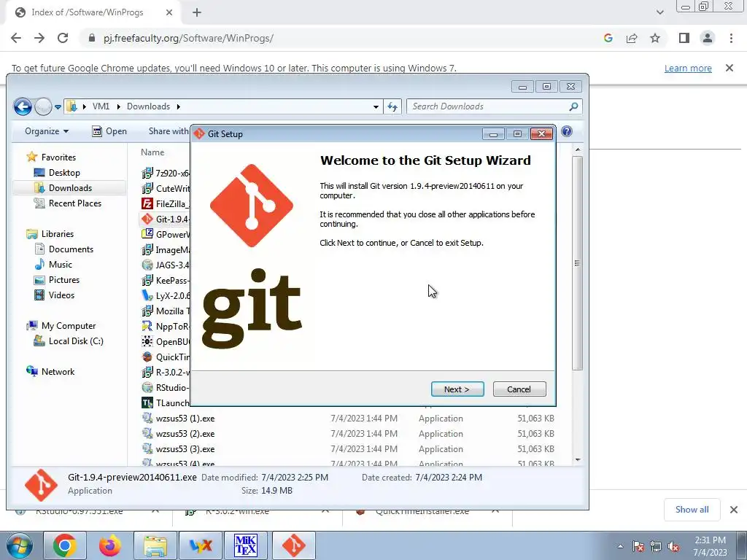Select the JAGS-3.4 installer icon
This screenshot has height=560, width=747.
pyautogui.click(x=147, y=265)
